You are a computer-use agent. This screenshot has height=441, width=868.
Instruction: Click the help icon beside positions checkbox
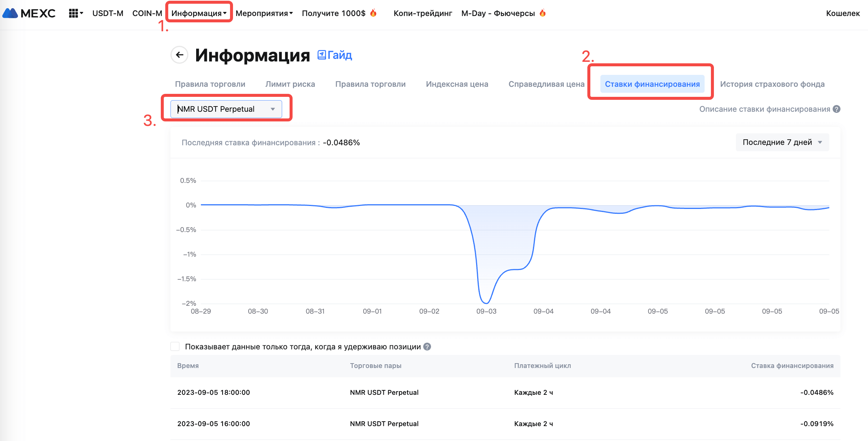coord(427,347)
